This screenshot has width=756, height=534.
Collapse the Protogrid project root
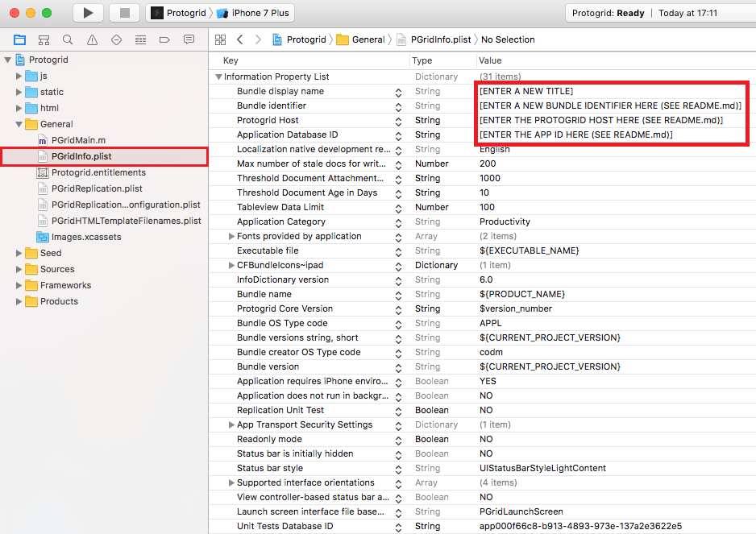coord(8,60)
